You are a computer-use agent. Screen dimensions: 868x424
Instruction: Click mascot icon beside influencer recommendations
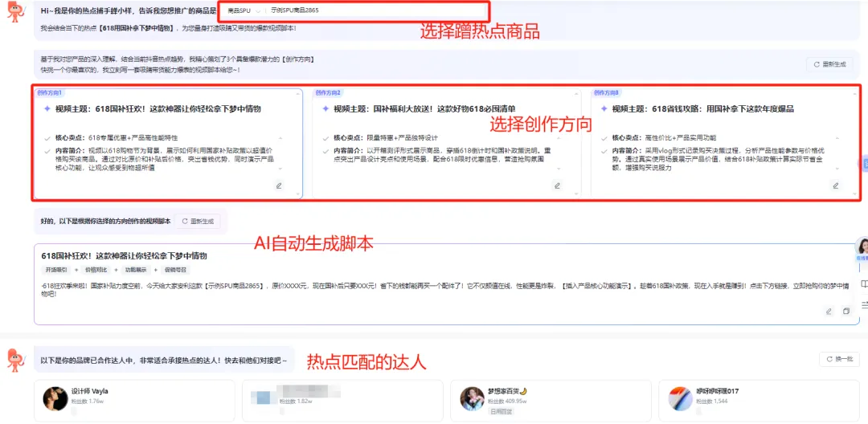pos(16,361)
